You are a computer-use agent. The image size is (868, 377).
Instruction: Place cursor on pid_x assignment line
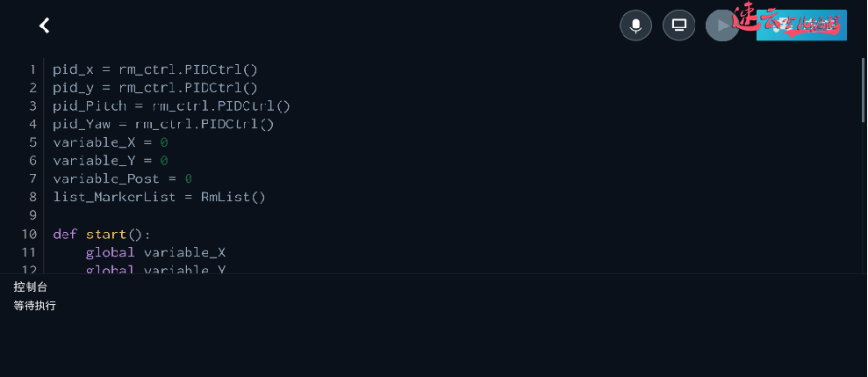click(155, 69)
